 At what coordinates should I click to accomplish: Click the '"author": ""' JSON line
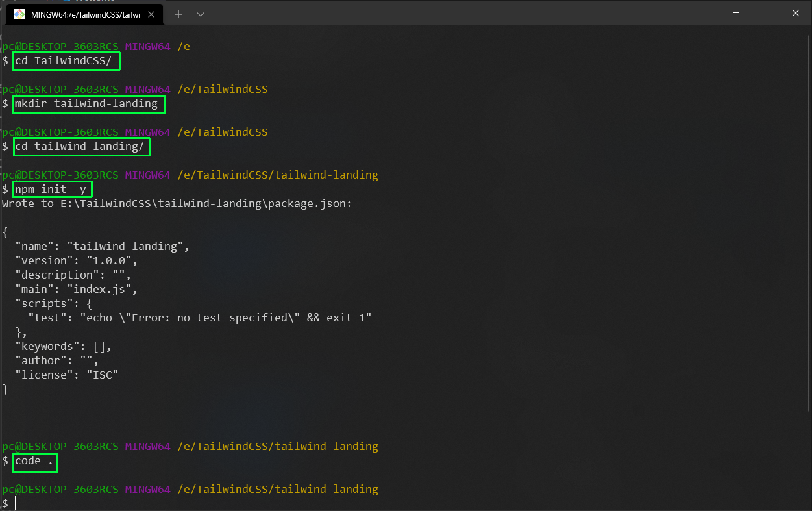[x=57, y=361]
